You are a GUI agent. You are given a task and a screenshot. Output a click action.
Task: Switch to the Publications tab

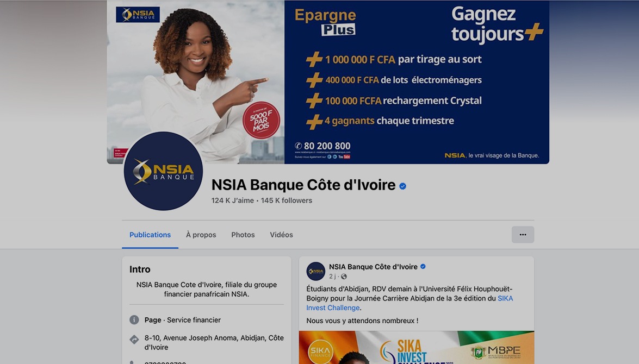point(150,235)
